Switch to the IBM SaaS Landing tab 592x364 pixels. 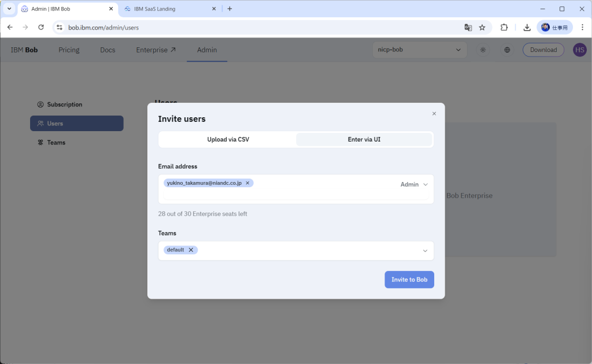(x=170, y=9)
